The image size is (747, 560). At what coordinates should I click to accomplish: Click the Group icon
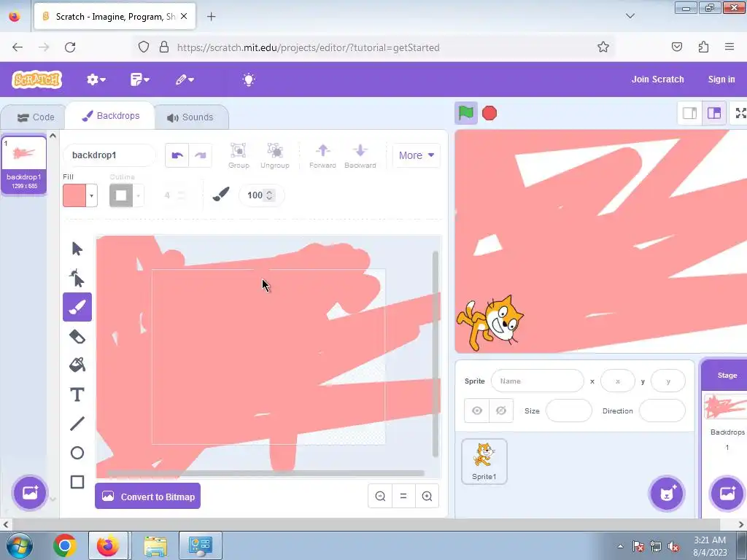239,155
